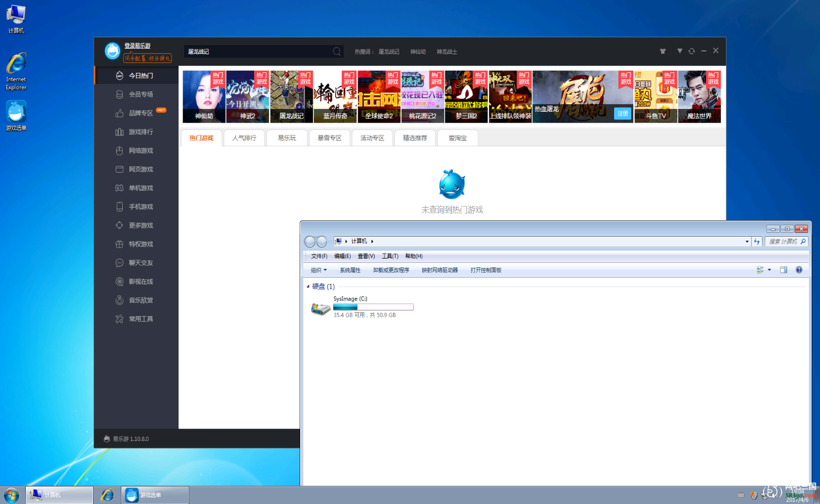
Task: Collapse the 硬盘 (1) group
Action: tap(308, 287)
